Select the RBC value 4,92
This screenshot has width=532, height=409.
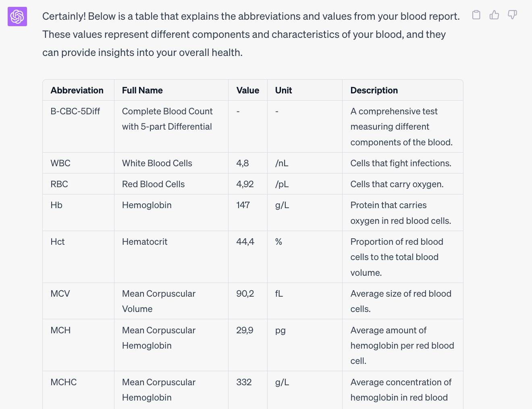click(x=245, y=184)
